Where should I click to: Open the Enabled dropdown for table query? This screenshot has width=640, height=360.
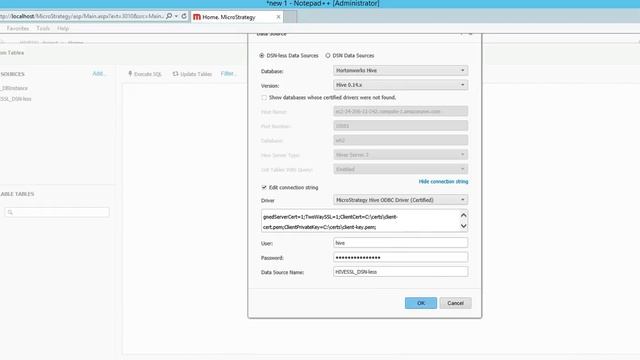[x=400, y=169]
